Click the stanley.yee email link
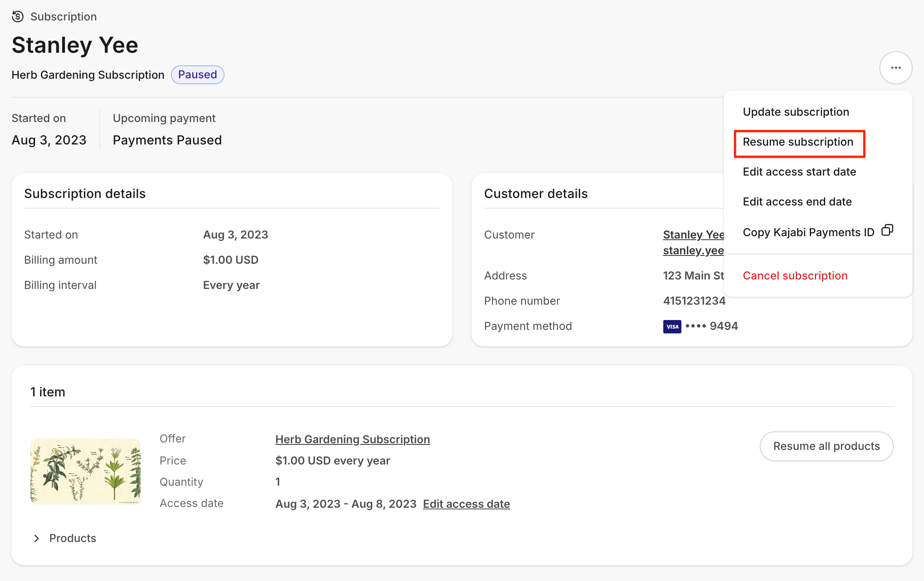Screen dimensions: 924x581 point(693,250)
